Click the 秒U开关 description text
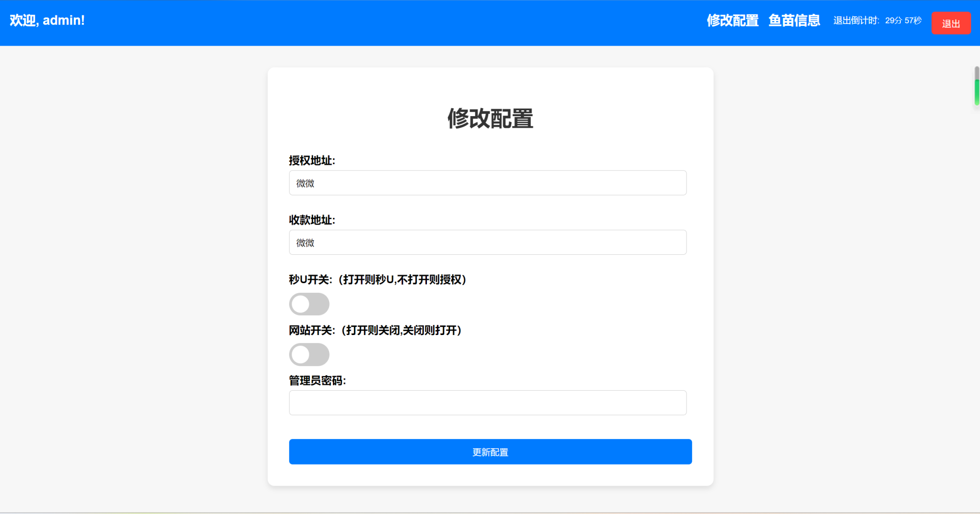 pyautogui.click(x=377, y=280)
